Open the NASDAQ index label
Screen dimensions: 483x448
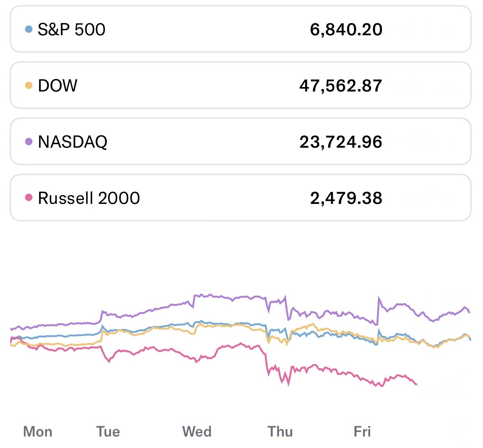click(x=72, y=142)
